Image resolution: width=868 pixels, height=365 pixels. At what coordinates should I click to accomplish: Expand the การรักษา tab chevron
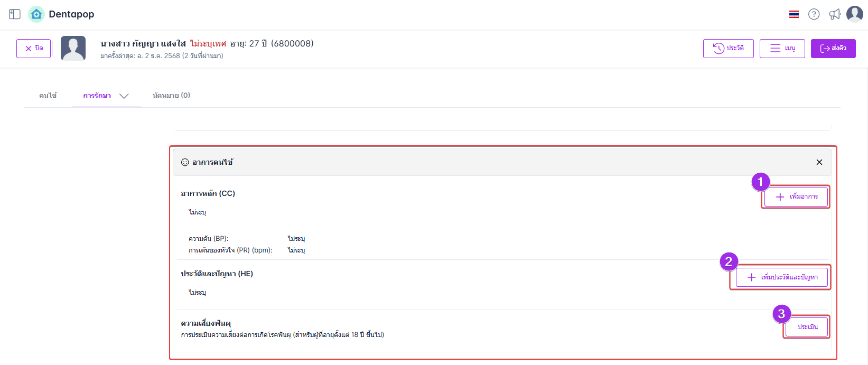point(124,96)
